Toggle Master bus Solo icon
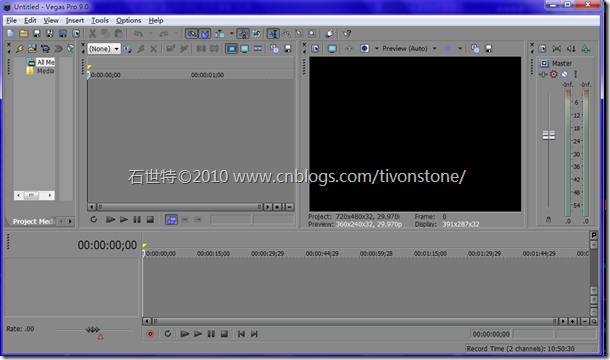Viewport: 610px width, 360px height. point(575,74)
